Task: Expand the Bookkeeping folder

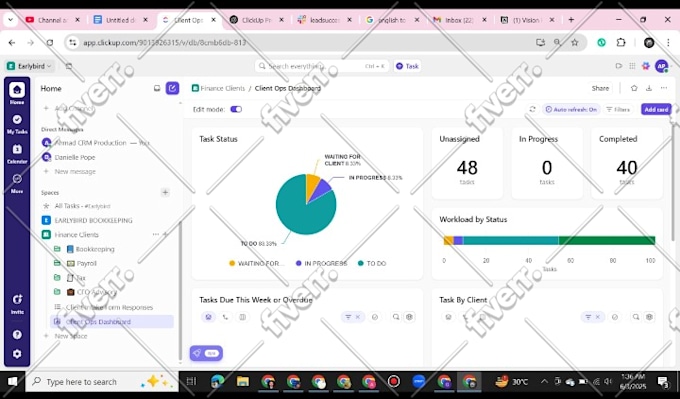Action: [57, 249]
